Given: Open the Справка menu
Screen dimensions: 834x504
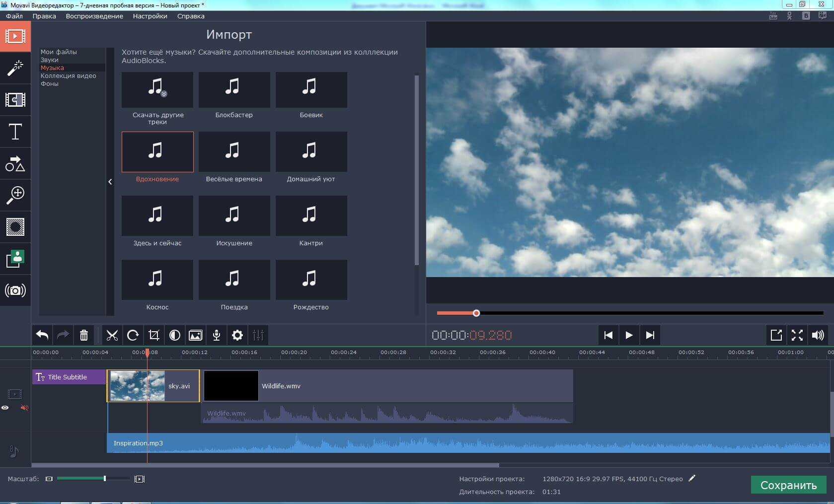Looking at the screenshot, I should (x=191, y=16).
